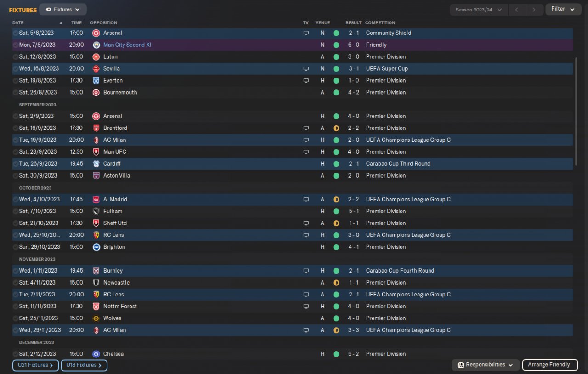Click the green win indicator for Luton match

point(336,57)
